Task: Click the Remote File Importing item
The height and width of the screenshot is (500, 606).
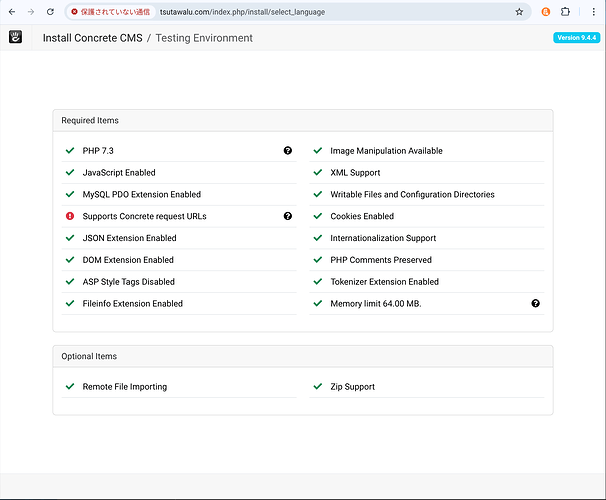Action: point(124,387)
